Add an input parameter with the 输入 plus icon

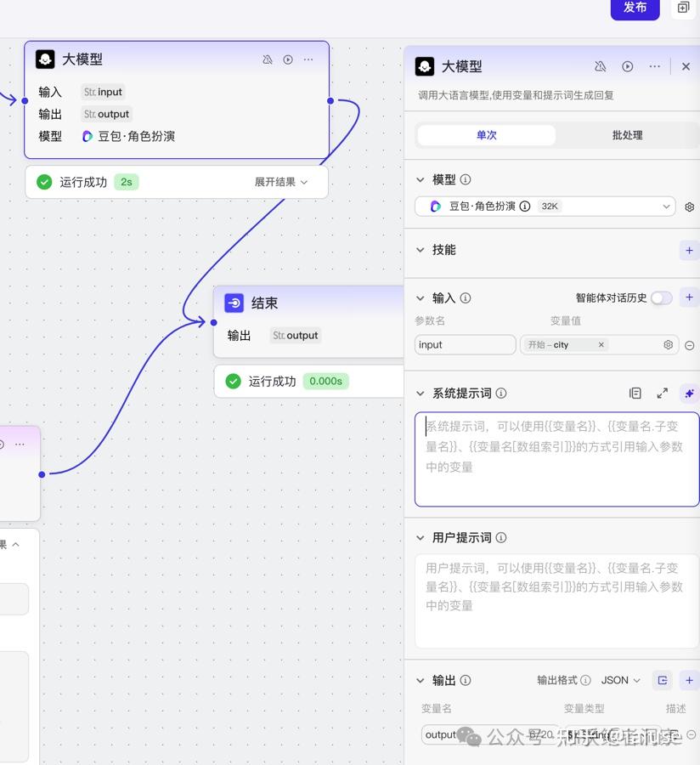(689, 297)
